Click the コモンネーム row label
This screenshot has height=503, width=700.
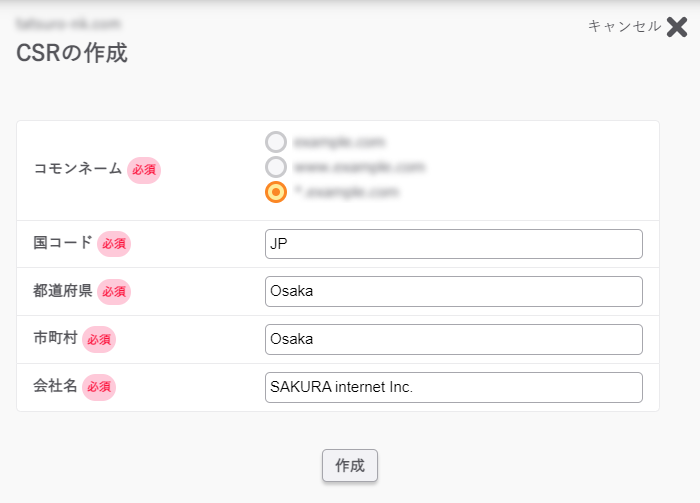(x=78, y=169)
